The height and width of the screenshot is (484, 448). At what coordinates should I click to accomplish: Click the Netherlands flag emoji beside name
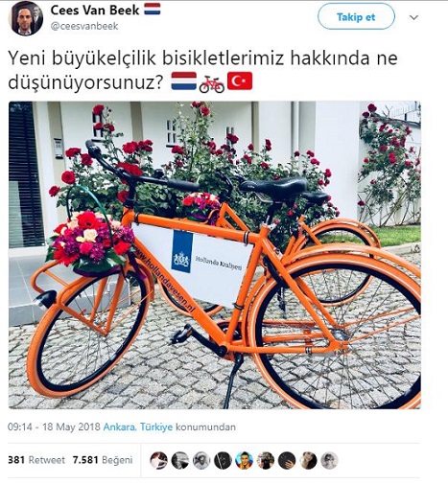click(153, 10)
